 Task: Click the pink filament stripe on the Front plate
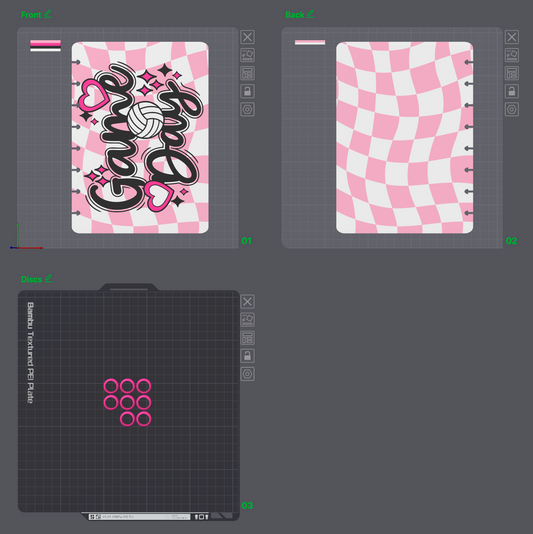point(45,43)
